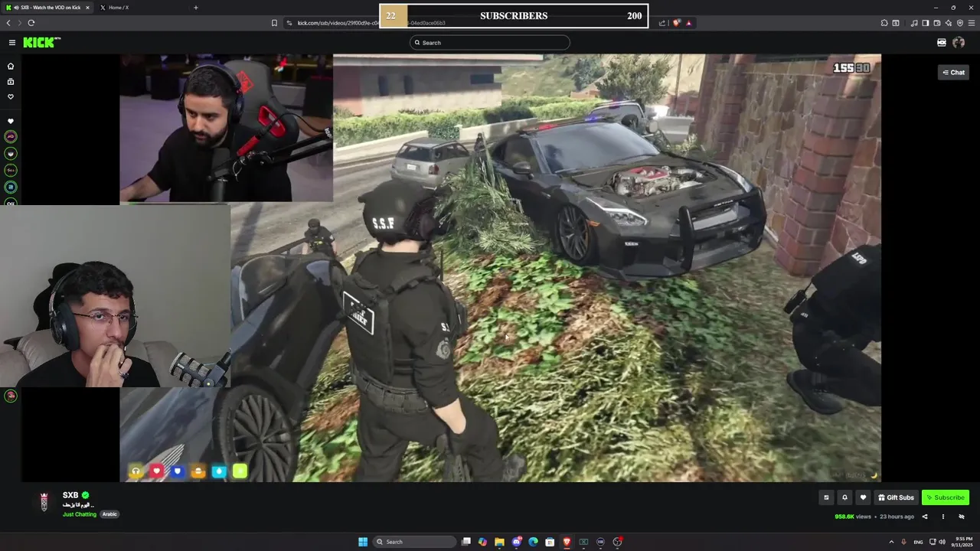Open Microsoft Edge from the taskbar
Viewport: 980px width, 551px height.
click(x=533, y=542)
